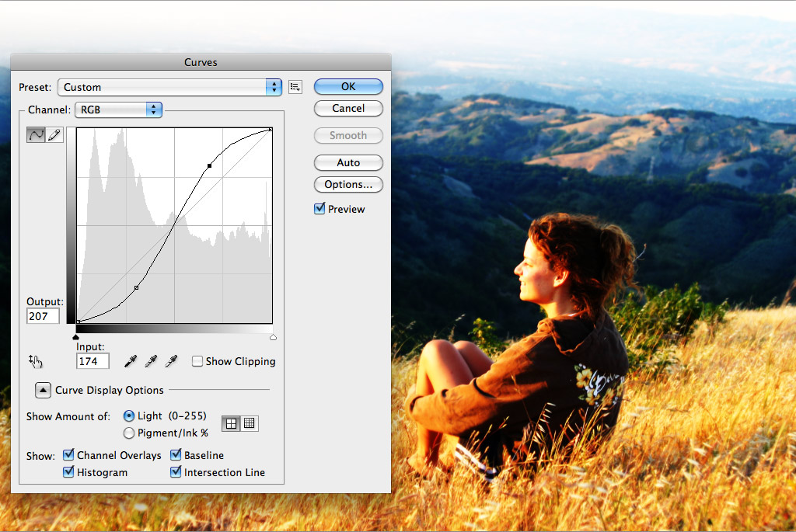The height and width of the screenshot is (532, 796).
Task: Select the lower curve control point
Action: [x=136, y=287]
